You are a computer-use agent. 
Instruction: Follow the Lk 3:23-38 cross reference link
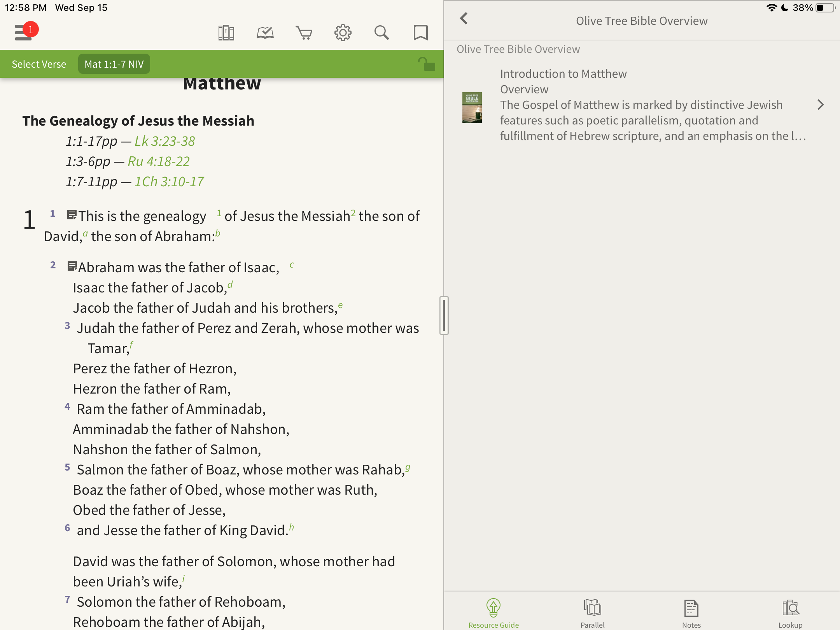coord(164,141)
